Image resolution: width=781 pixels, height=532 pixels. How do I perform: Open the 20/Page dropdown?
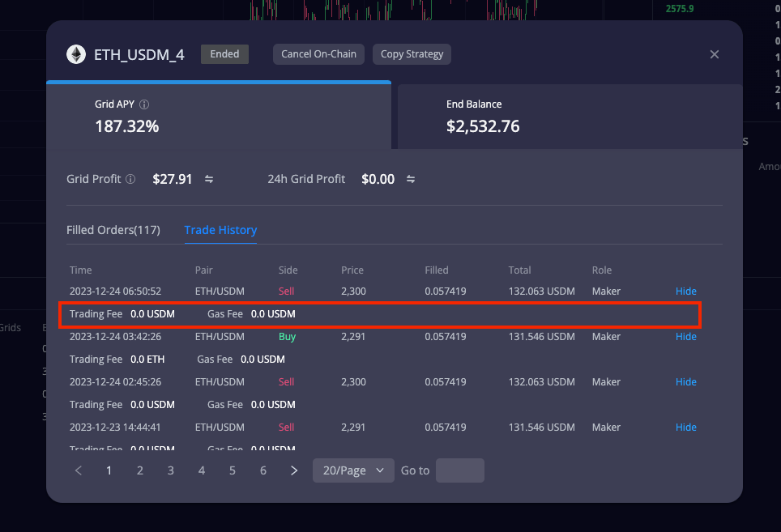(x=354, y=470)
